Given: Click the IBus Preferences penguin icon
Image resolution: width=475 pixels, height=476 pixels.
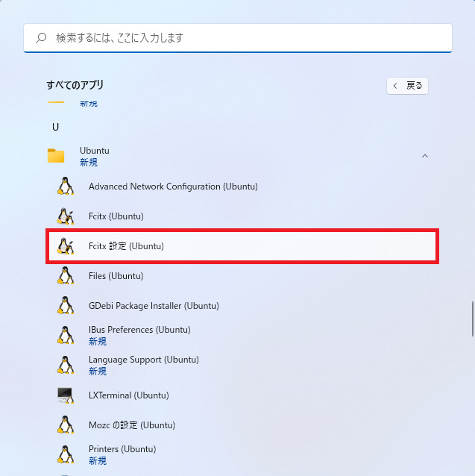Looking at the screenshot, I should point(66,335).
